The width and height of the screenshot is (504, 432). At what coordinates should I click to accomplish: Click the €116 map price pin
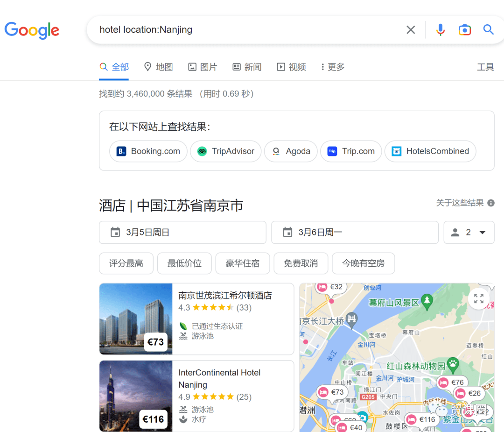coord(421,419)
